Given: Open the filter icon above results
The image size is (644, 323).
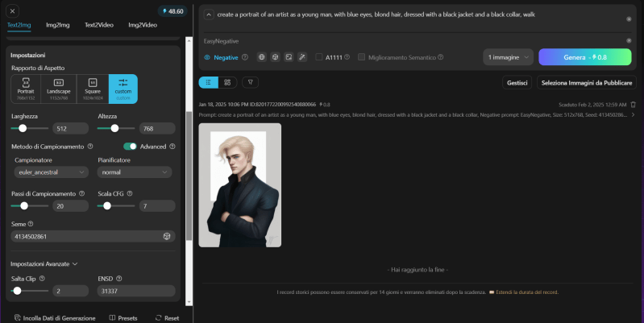Looking at the screenshot, I should coord(250,82).
